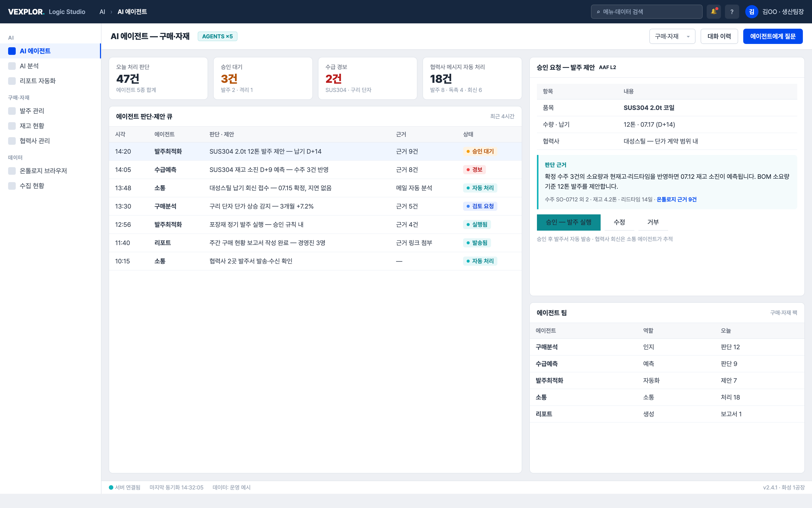Select the 14:20 발주최적화 queue row
812x508 pixels.
(315, 152)
